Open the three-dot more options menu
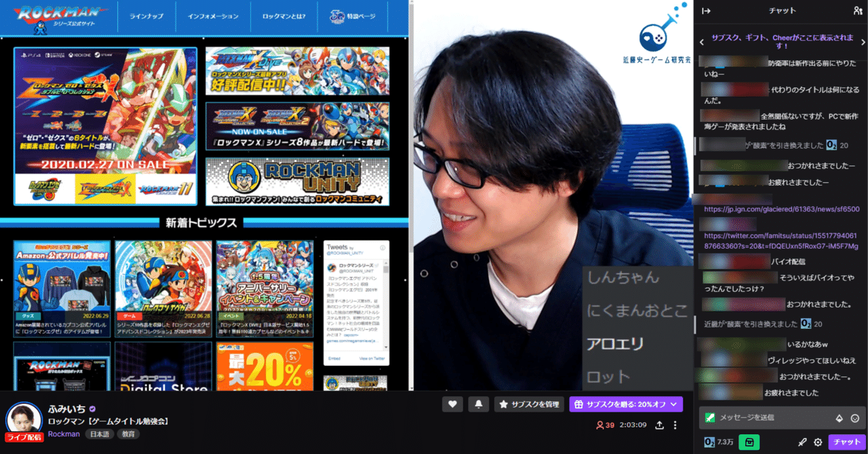Viewport: 868px width, 454px height. click(x=675, y=425)
